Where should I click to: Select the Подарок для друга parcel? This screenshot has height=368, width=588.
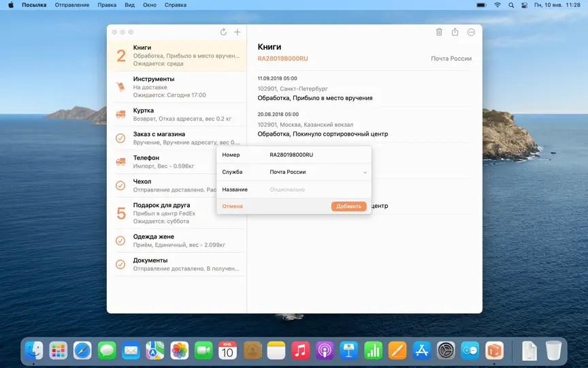[177, 213]
